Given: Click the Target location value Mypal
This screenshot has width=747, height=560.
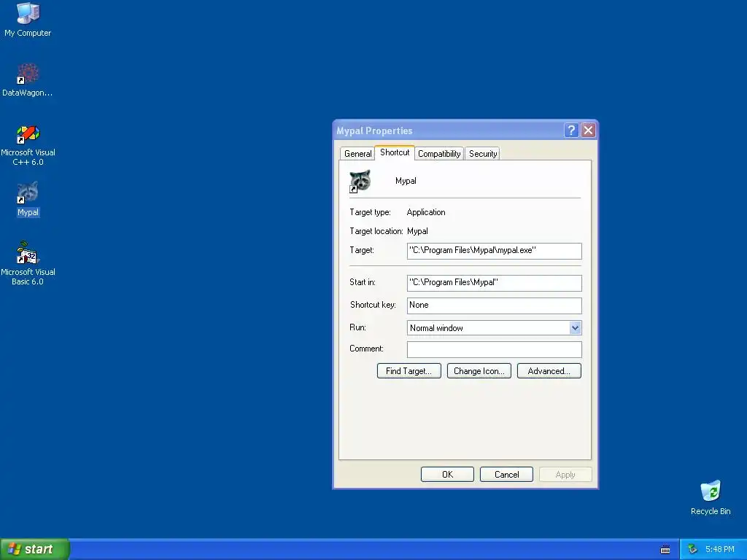Looking at the screenshot, I should [x=417, y=231].
